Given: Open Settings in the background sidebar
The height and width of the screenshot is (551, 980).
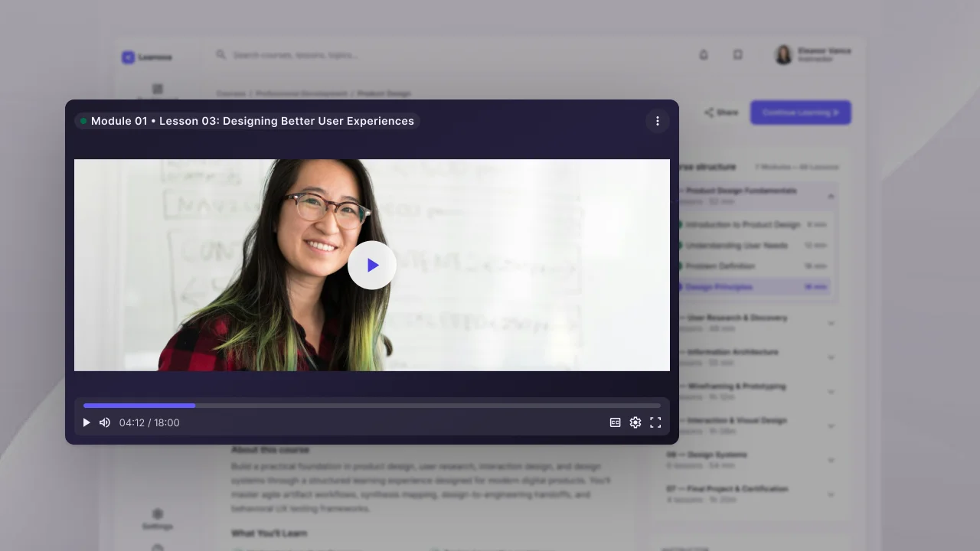Looking at the screenshot, I should click(x=157, y=519).
